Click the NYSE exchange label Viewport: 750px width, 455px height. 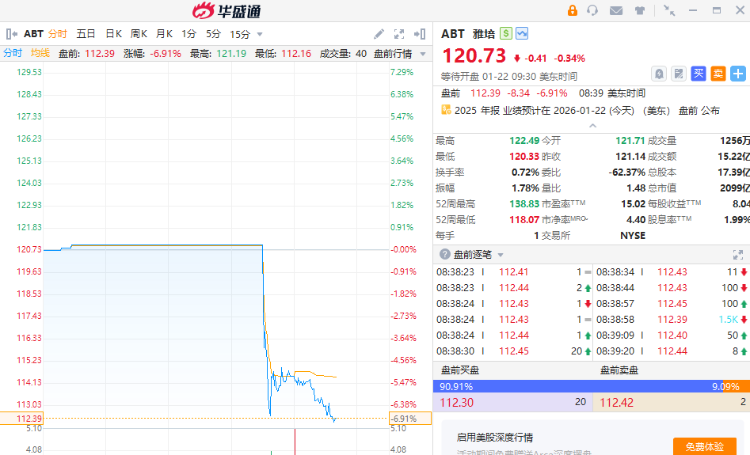click(633, 235)
